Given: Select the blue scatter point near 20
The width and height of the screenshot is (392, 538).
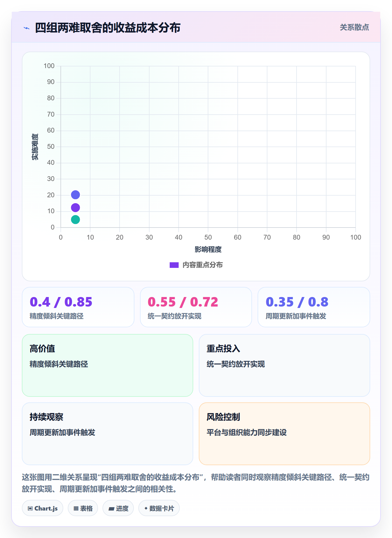Looking at the screenshot, I should tap(75, 195).
